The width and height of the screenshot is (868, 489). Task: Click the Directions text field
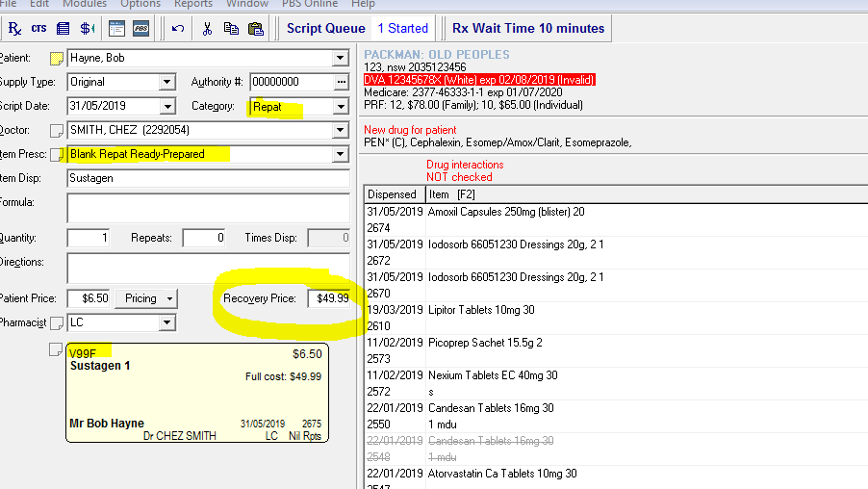tap(208, 268)
